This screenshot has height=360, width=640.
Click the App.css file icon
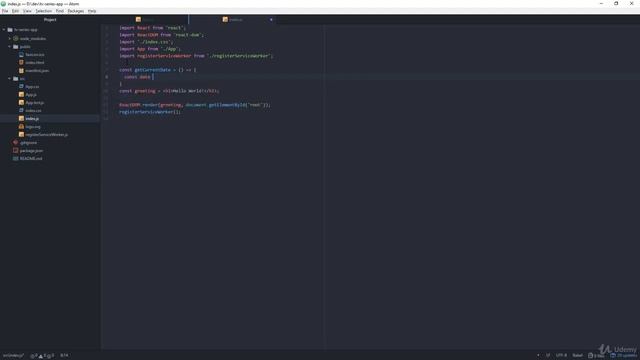coord(21,87)
